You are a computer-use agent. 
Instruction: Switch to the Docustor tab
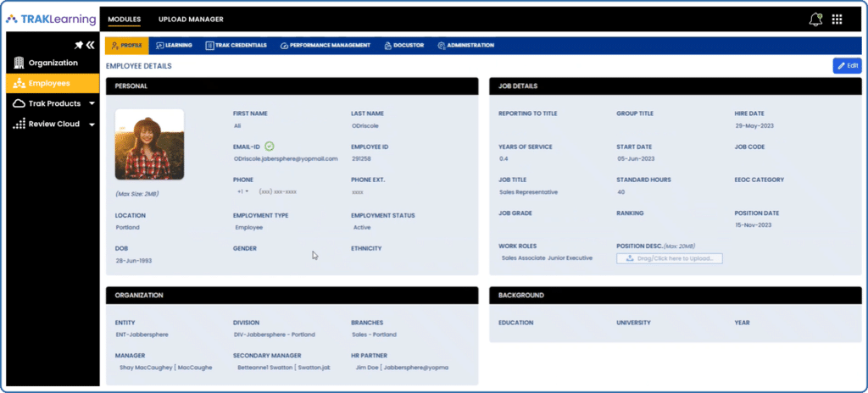[404, 46]
